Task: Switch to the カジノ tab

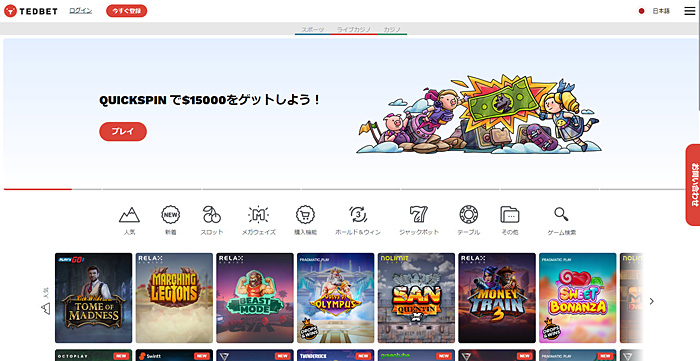Action: pos(392,29)
